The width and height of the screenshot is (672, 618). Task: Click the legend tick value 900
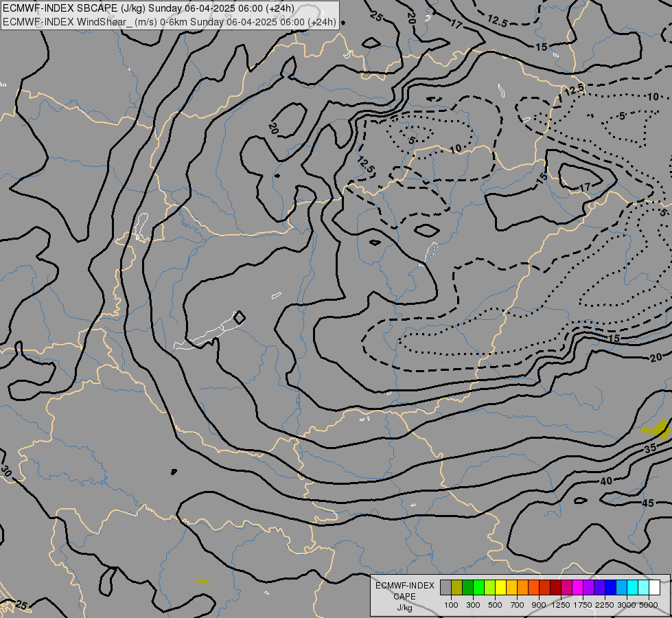coord(539,605)
